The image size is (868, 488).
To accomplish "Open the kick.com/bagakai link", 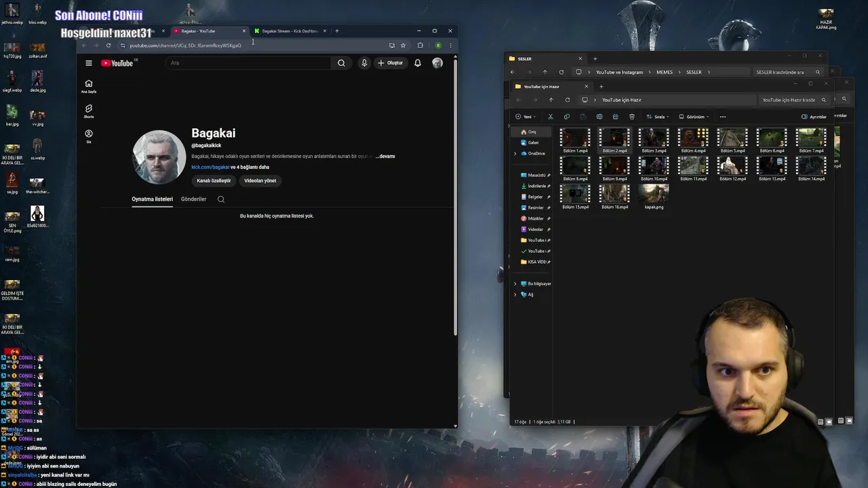I will [x=210, y=167].
